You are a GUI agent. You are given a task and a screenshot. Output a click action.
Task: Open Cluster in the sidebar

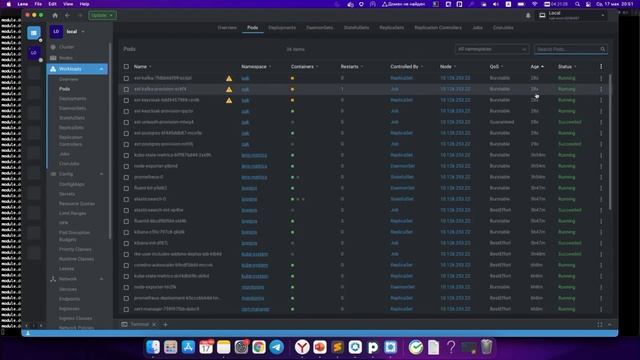tap(66, 47)
